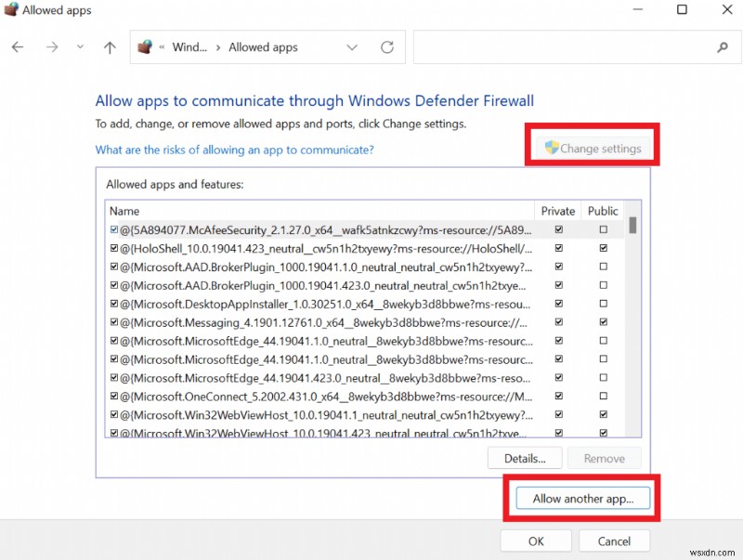This screenshot has height=560, width=743.
Task: Toggle the Microsoft.DesktopAppInstaller enabled checkbox
Action: (x=113, y=303)
